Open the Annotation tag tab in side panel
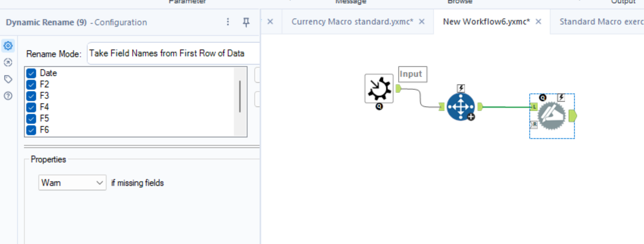Screen dimensions: 644x244 pyautogui.click(x=8, y=79)
